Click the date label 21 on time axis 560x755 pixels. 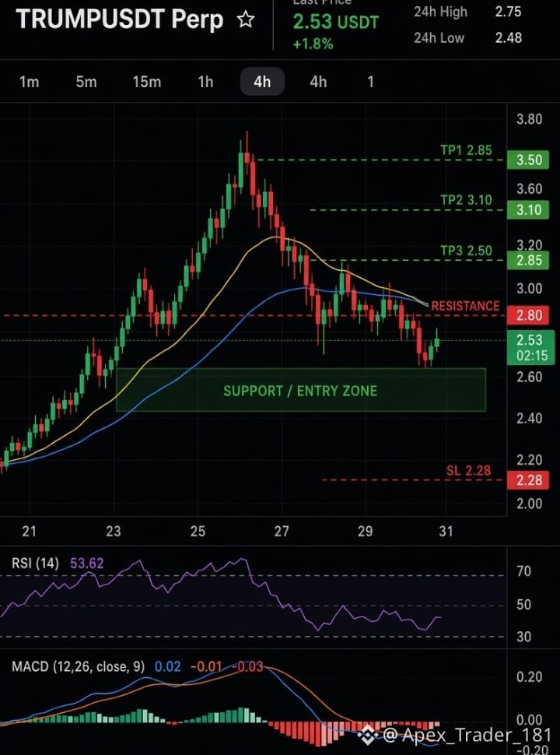click(x=30, y=532)
